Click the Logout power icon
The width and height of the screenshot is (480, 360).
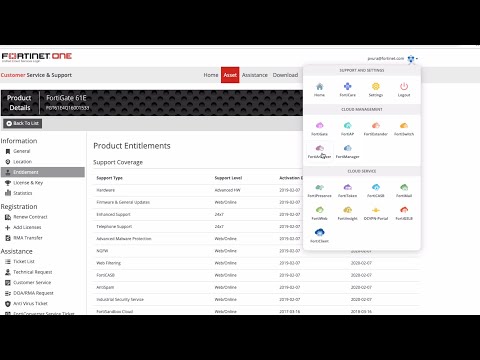pyautogui.click(x=404, y=90)
